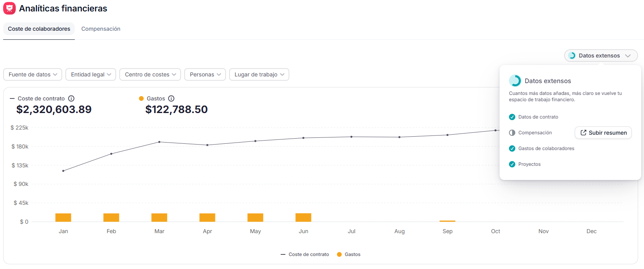
Task: Toggle Gastos series in chart legend
Action: 349,254
